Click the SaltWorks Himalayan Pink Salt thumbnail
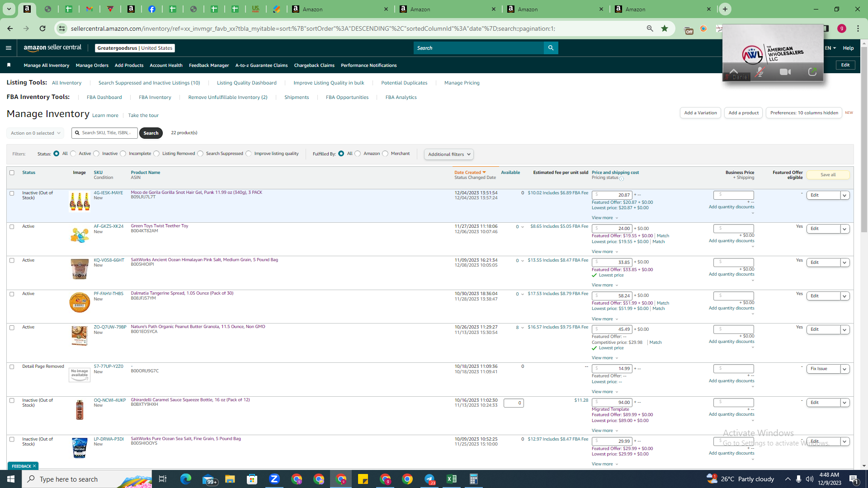This screenshot has width=868, height=488. coord(80,269)
